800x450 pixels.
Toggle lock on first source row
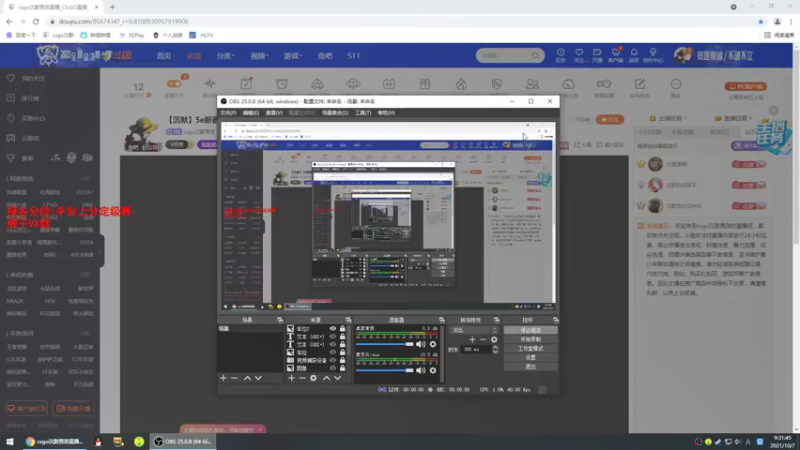pyautogui.click(x=343, y=329)
